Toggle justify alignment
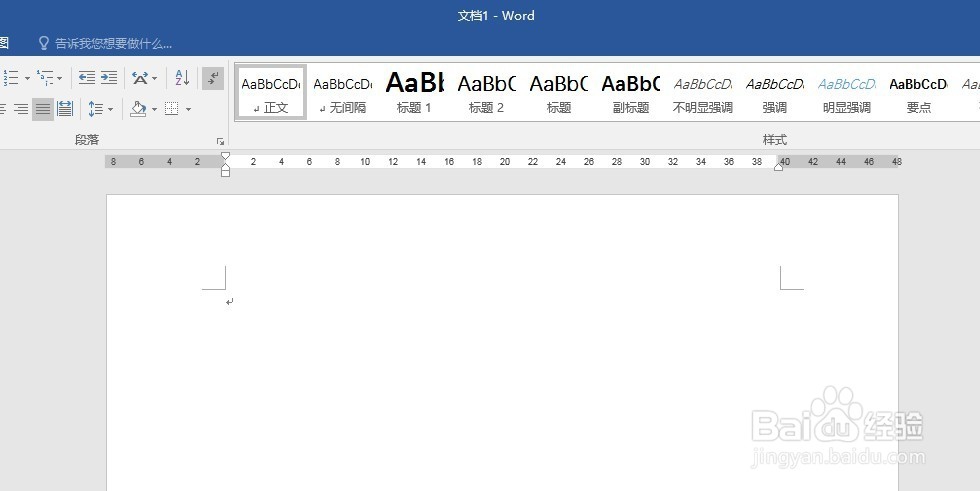The height and width of the screenshot is (491, 980). [42, 109]
